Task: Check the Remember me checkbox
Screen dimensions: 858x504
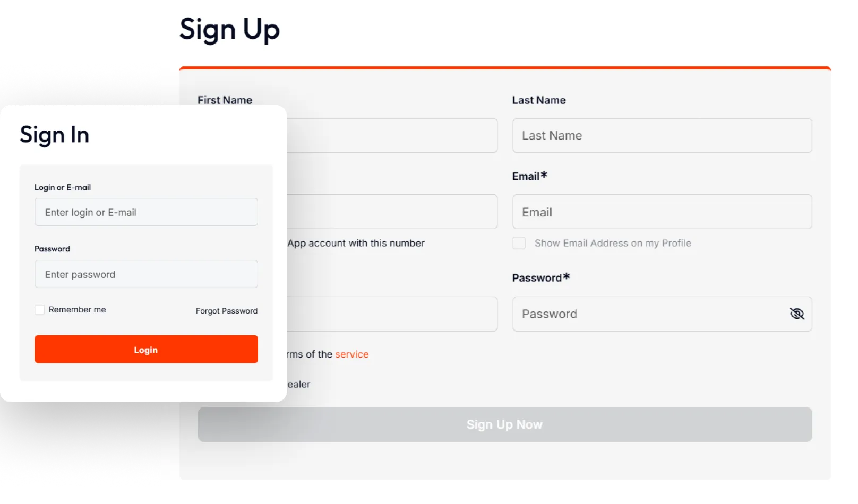Action: pos(40,310)
